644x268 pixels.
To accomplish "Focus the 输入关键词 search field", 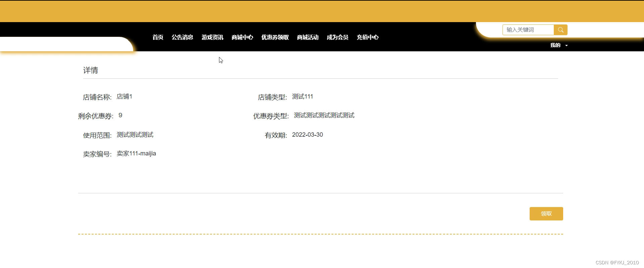I will (x=528, y=30).
